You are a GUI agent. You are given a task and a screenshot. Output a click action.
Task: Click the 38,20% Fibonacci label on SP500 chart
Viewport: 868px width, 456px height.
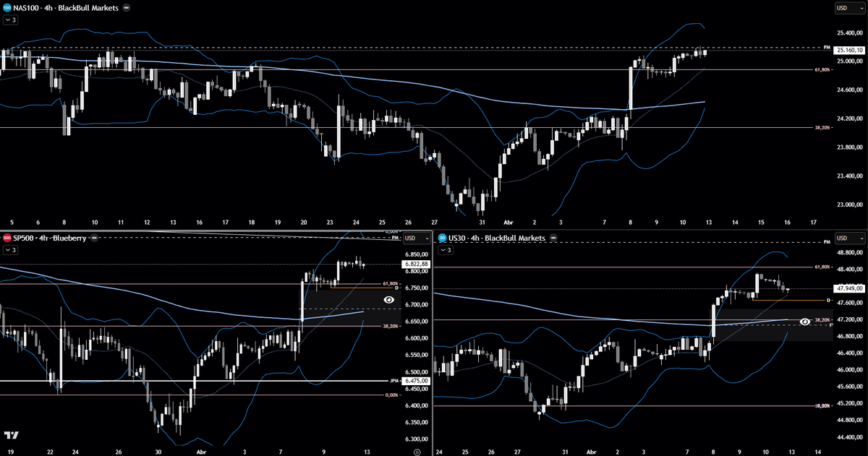tap(391, 327)
